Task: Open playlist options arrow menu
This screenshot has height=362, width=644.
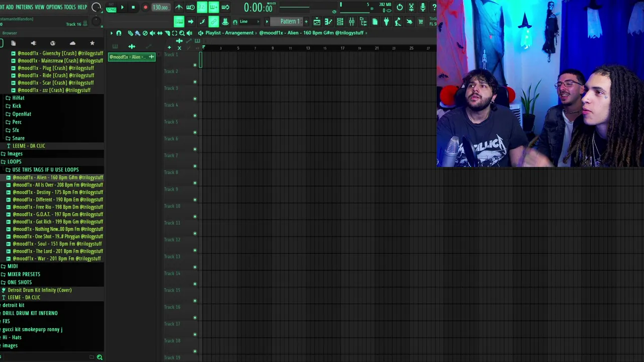Action: click(x=111, y=33)
